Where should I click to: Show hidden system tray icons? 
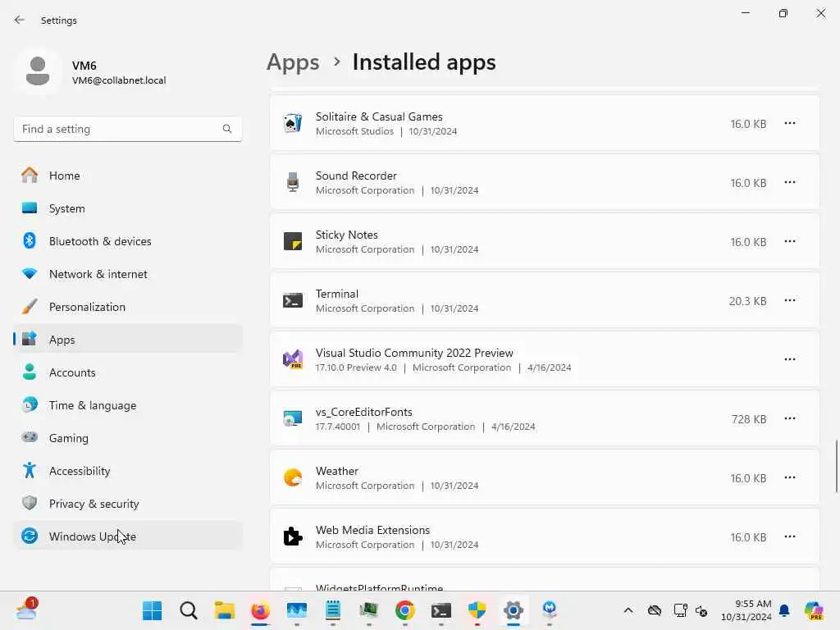628,610
